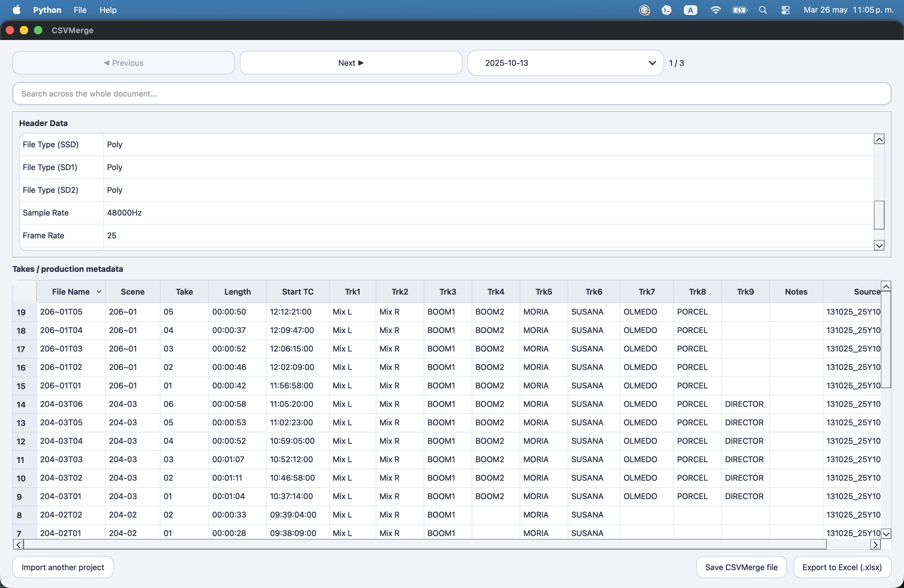
Task: Select Start TC cell 12:09:47:00
Action: point(298,330)
